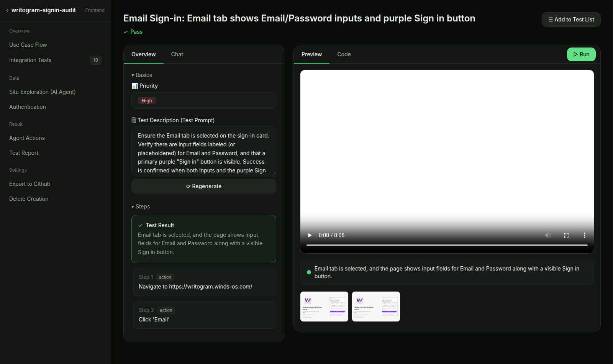Collapse the Basics section
Image resolution: width=613 pixels, height=364 pixels.
coord(142,75)
